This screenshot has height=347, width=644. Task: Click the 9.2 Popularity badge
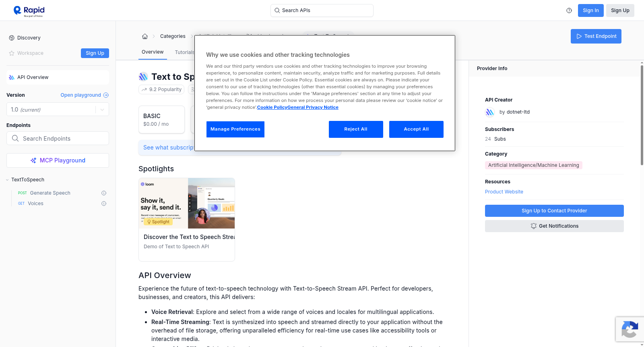click(161, 89)
